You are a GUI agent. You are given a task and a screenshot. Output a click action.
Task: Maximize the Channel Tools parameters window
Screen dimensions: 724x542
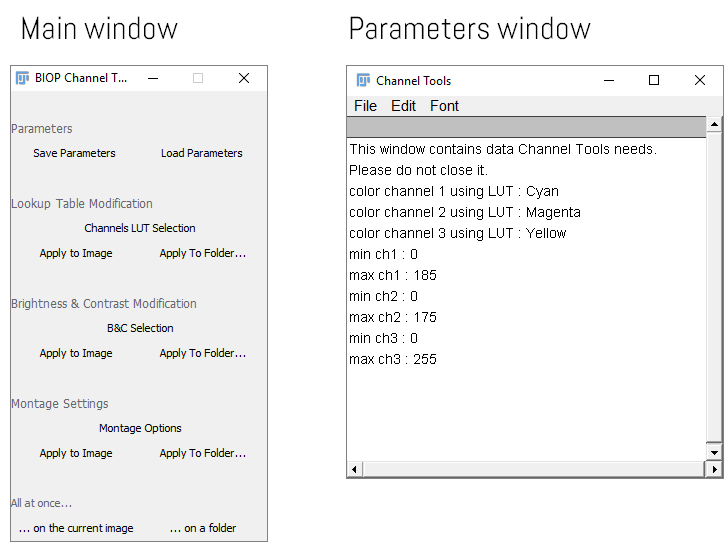tap(654, 81)
